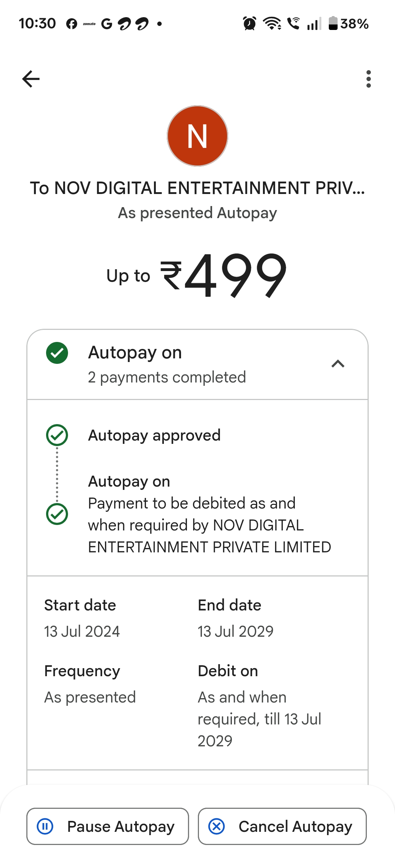This screenshot has height=868, width=395.
Task: Select the NOV DIGITAL ENTERTAINMENT payee title
Action: [197, 188]
